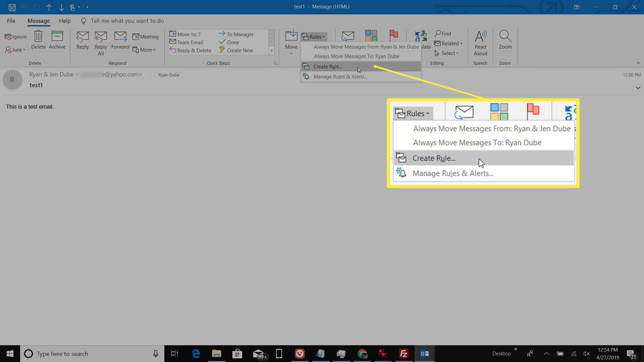Open File Explorer from the taskbar
Screen dimensions: 644x362
216,354
